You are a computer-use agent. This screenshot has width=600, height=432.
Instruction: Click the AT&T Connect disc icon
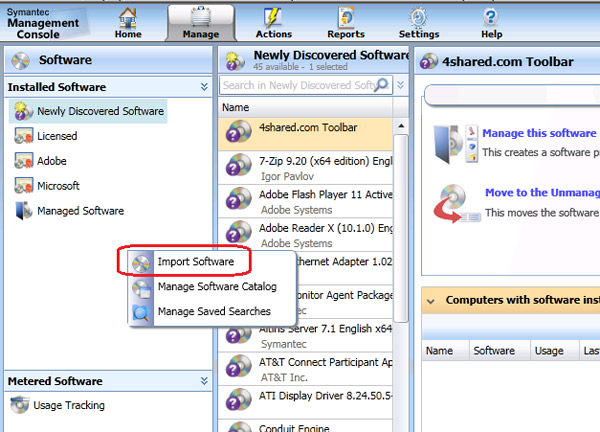click(x=238, y=366)
